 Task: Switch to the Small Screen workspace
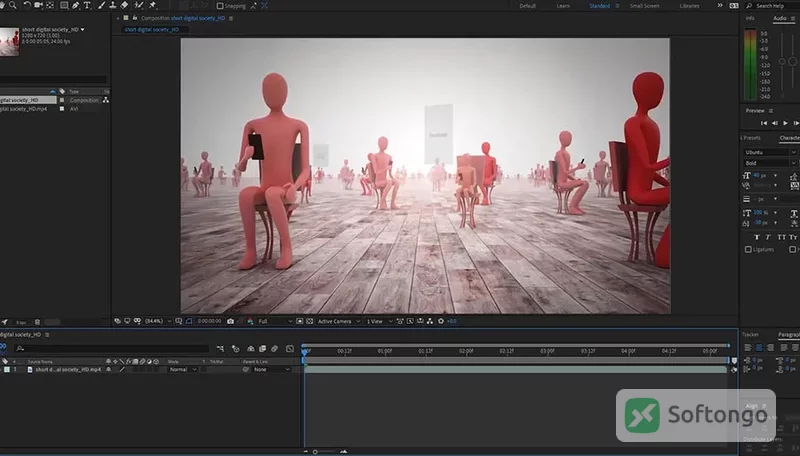tap(644, 6)
